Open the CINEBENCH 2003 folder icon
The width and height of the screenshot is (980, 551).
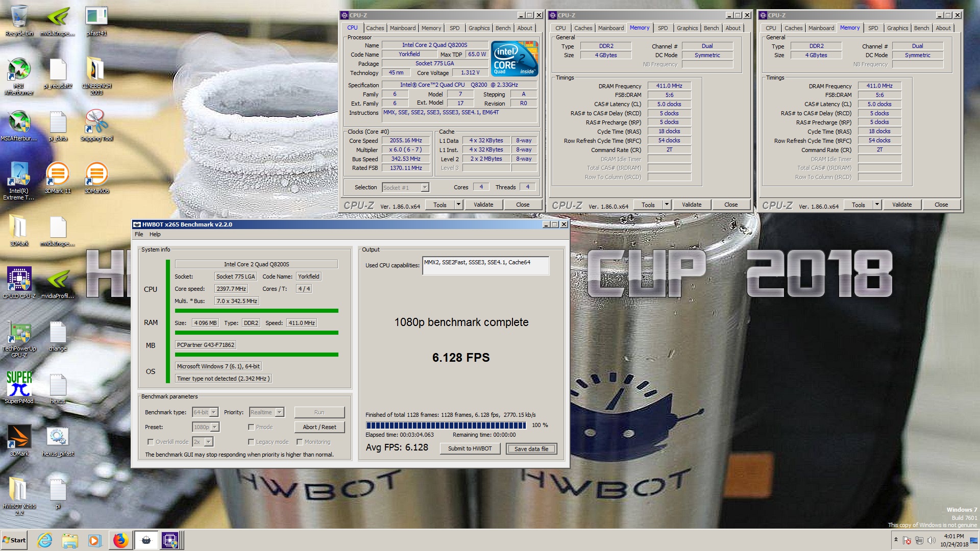pos(96,77)
